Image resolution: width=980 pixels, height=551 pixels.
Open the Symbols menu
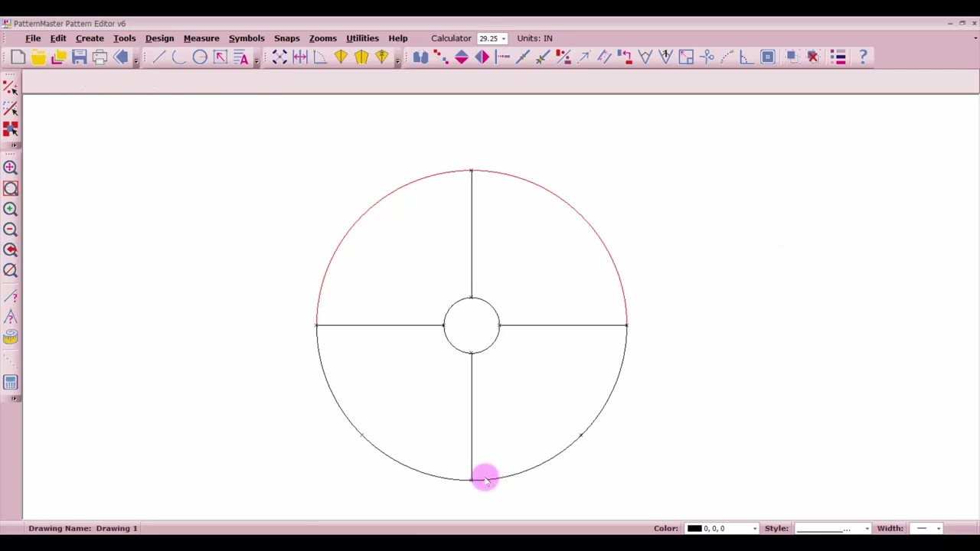[247, 38]
